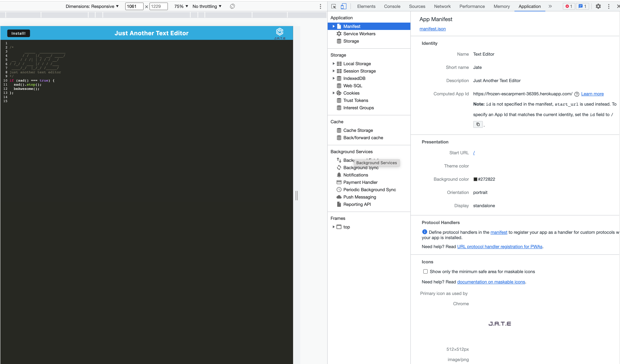Open Service Workers panel
620x364 pixels.
pos(359,34)
